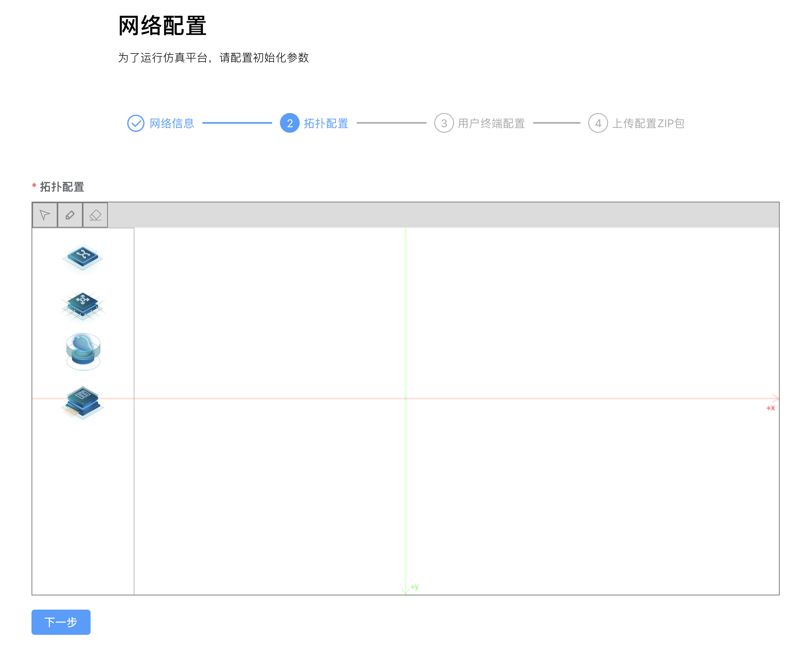The width and height of the screenshot is (812, 649).
Task: Pick the cloud node icon
Action: [83, 351]
